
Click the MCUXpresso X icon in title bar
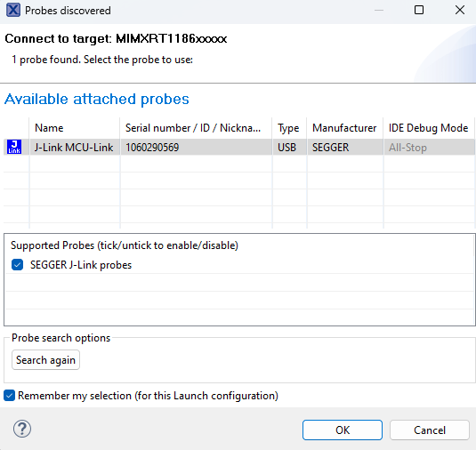(x=13, y=11)
